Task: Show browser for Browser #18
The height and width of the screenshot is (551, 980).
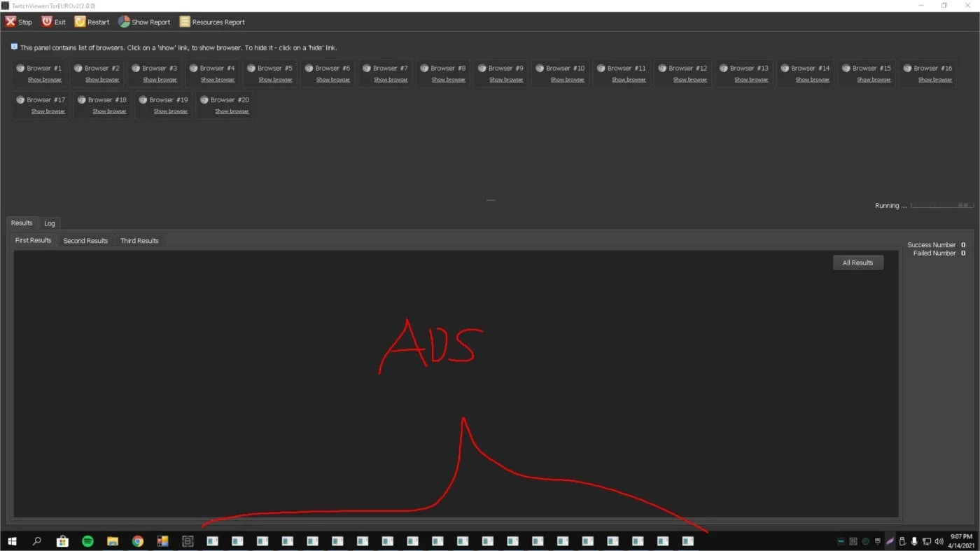Action: (x=110, y=111)
